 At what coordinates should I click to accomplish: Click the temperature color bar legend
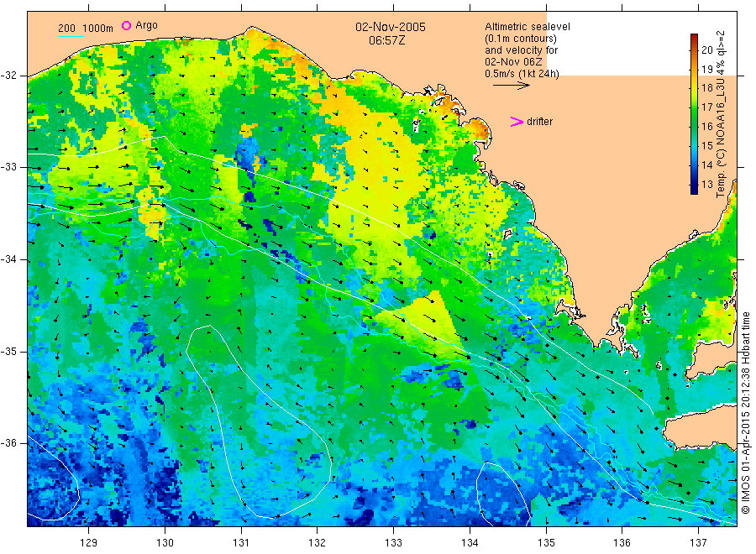(x=694, y=114)
